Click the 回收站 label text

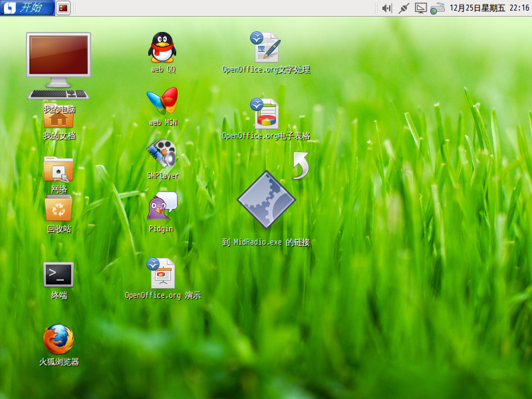click(59, 229)
